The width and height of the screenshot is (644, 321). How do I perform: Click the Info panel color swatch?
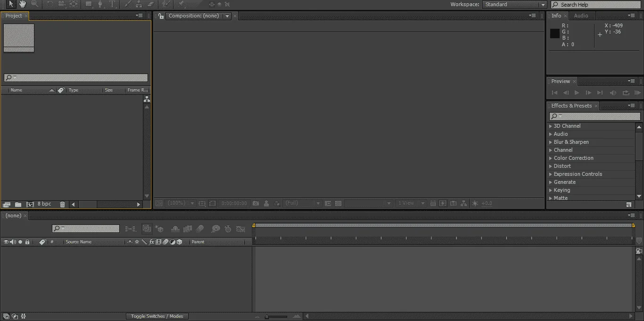(x=555, y=33)
